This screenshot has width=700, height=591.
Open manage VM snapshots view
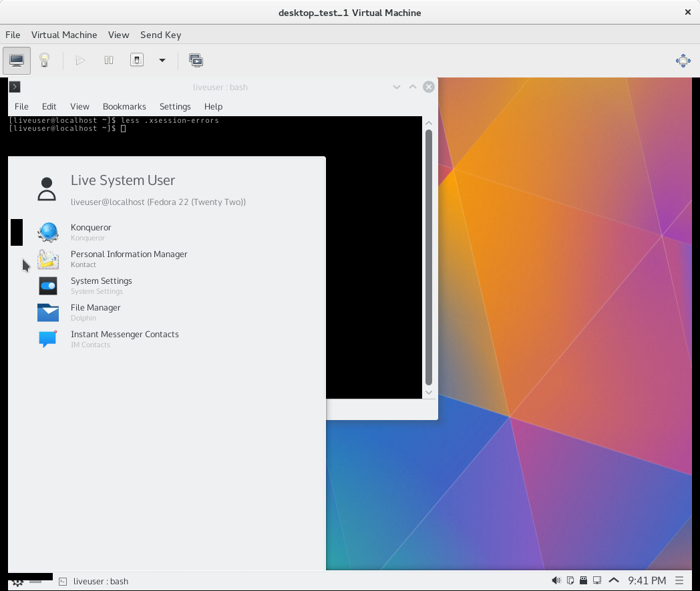pyautogui.click(x=196, y=60)
